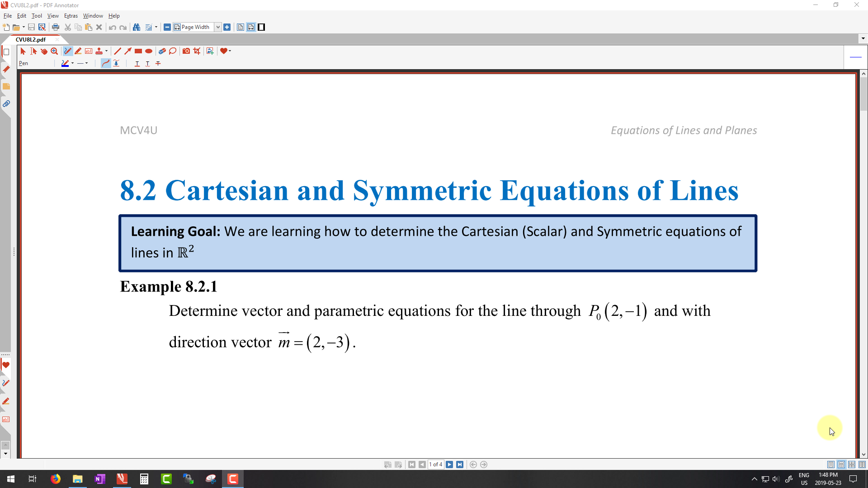Select the Ellipse shape tool
Viewport: 868px width, 488px height.
(149, 51)
